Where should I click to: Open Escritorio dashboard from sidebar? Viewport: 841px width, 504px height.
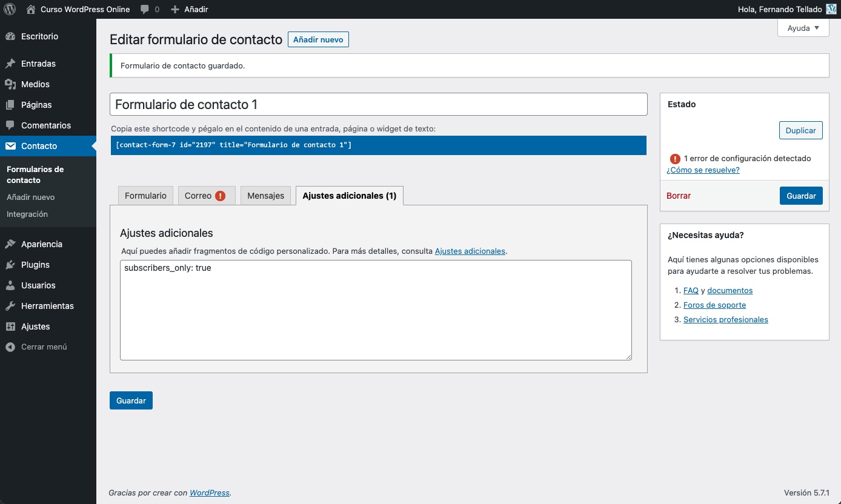tap(39, 36)
